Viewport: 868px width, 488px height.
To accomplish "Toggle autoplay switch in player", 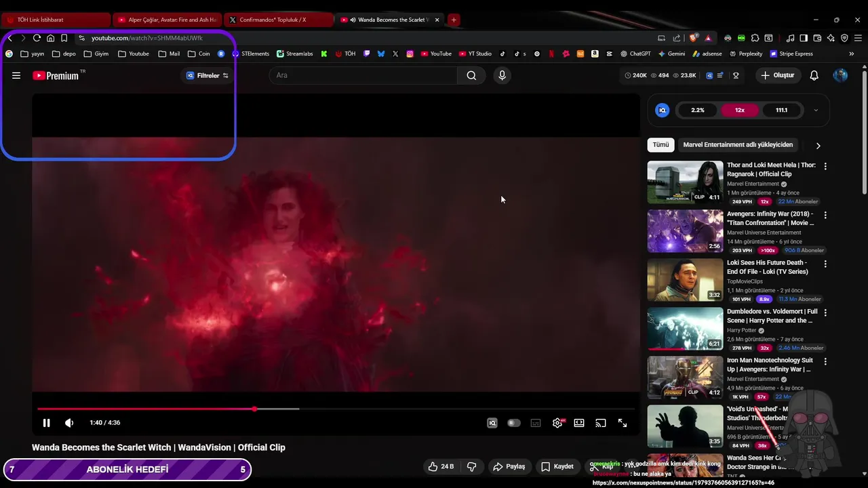I will click(514, 423).
